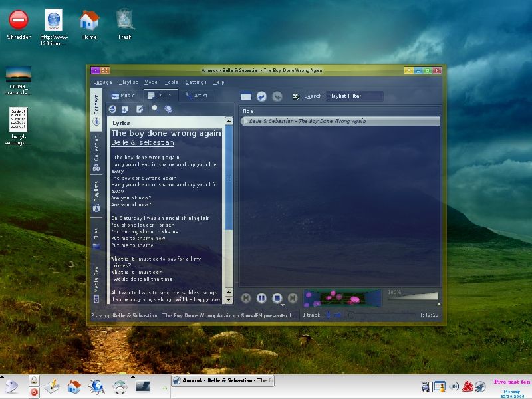Click the lyrics panel vertical scrollbar thumb
The width and height of the screenshot is (532, 399).
click(229, 178)
